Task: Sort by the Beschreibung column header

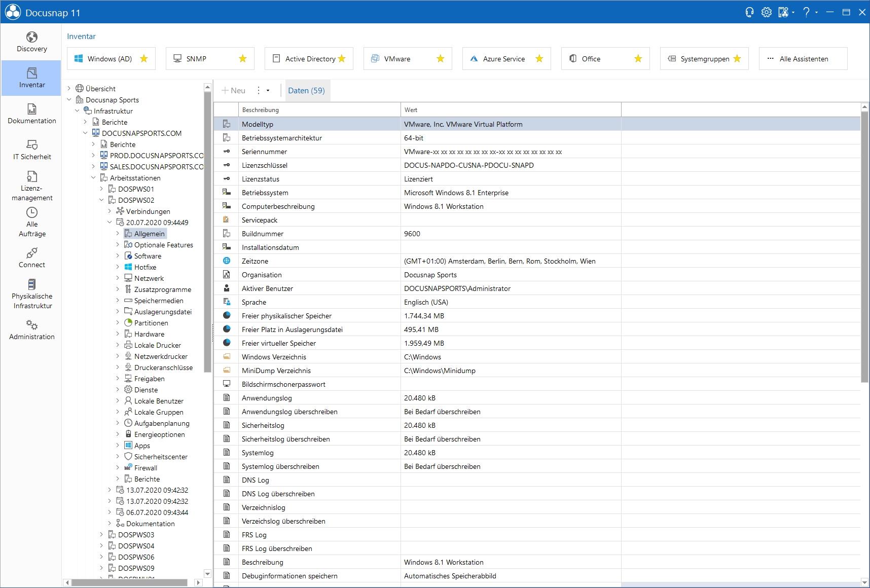Action: click(319, 110)
